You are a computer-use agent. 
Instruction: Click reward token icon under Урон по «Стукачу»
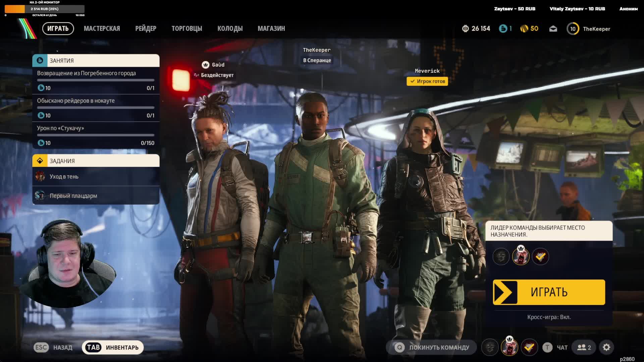pos(41,143)
